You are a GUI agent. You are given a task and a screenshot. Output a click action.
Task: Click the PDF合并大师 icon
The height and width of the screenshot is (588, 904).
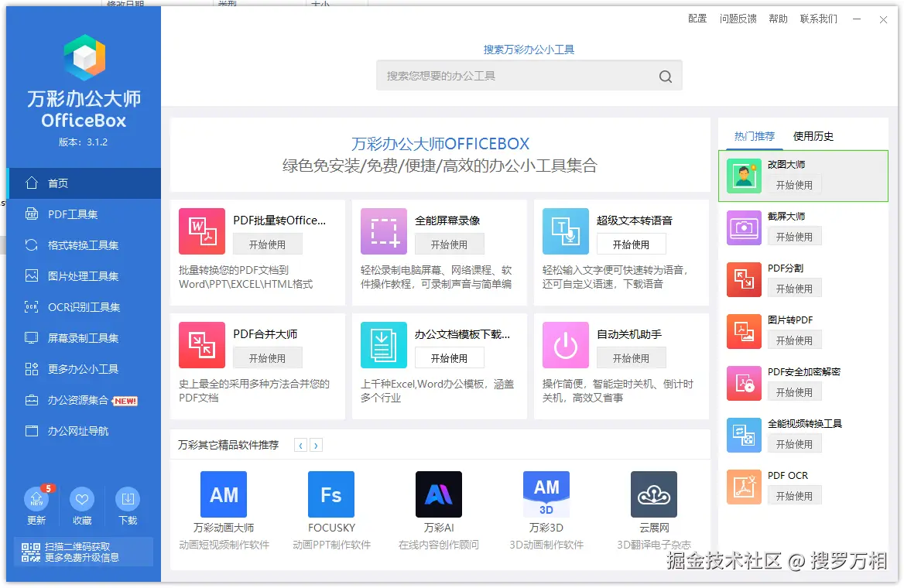(202, 345)
